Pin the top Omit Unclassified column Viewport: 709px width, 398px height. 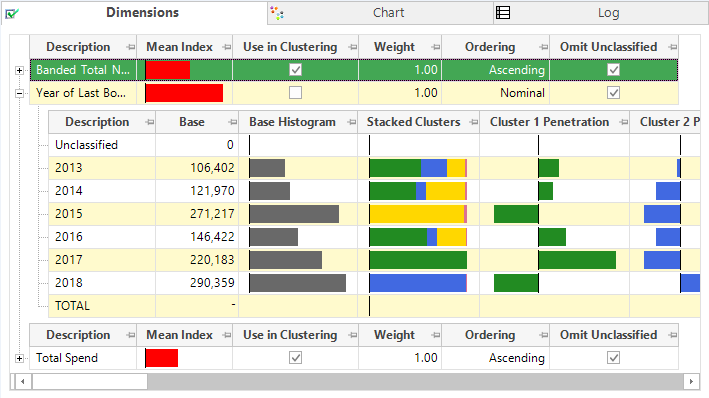point(673,47)
